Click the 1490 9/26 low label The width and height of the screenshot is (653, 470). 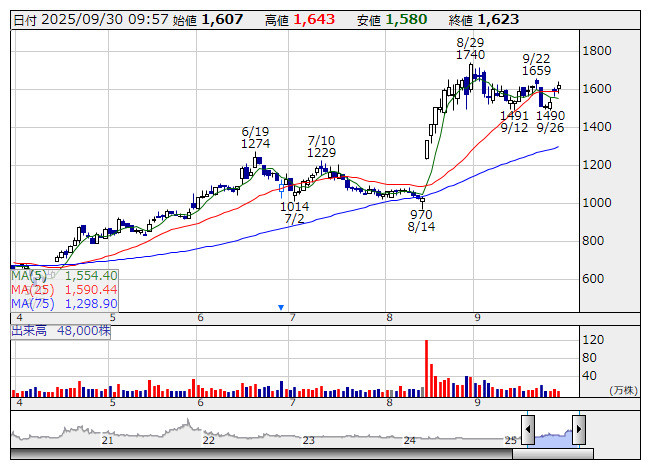coord(550,122)
